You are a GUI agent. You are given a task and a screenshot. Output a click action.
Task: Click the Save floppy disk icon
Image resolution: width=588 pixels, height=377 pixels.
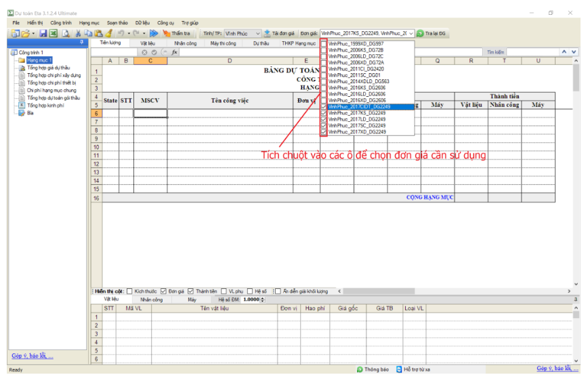[43, 33]
